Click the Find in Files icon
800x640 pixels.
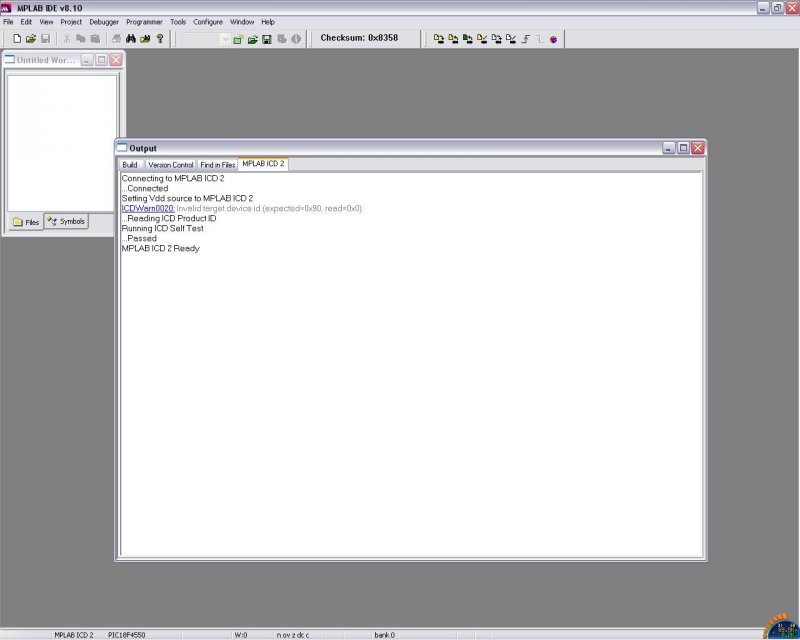coord(145,39)
